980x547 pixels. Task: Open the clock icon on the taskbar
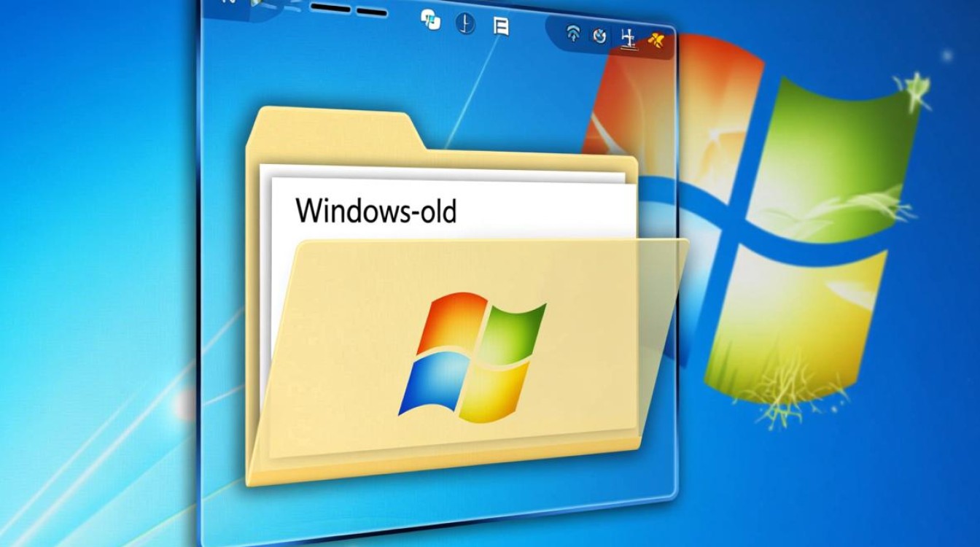(465, 23)
